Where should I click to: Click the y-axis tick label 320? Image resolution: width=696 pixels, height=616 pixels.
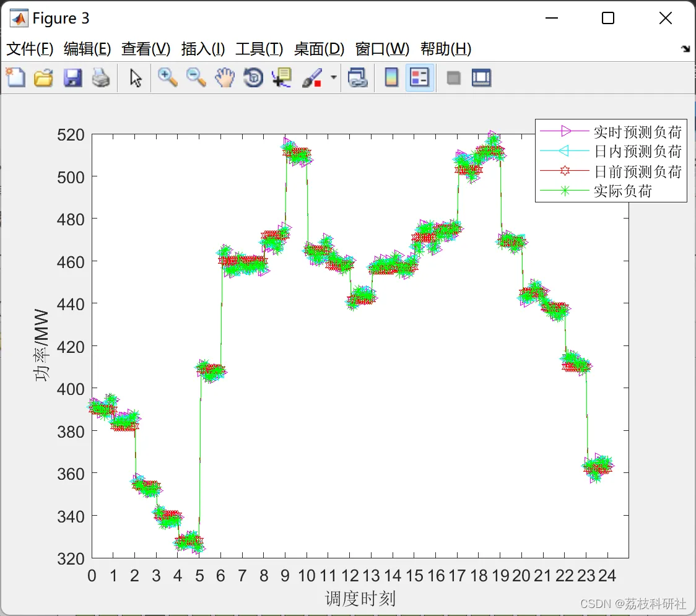71,558
